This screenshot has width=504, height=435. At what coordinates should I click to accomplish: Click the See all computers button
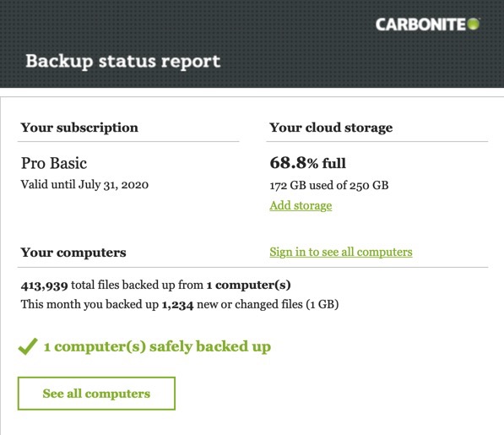(x=96, y=394)
